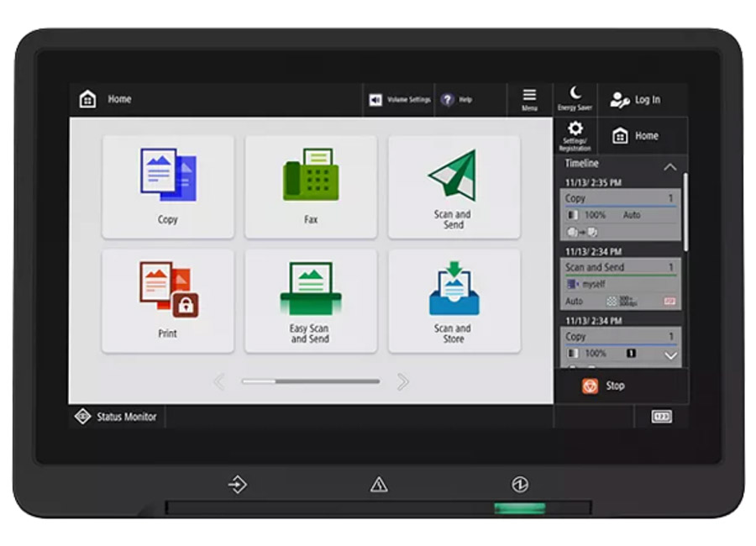
Task: Open Status Monitor
Action: point(117,417)
